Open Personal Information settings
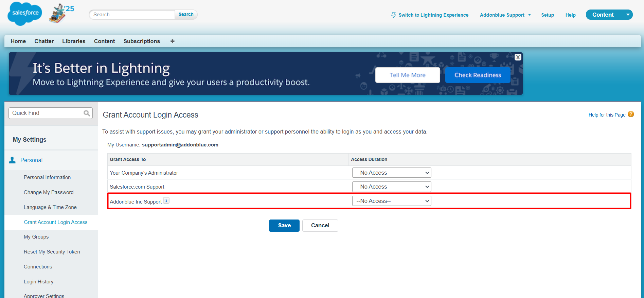The height and width of the screenshot is (298, 644). [47, 177]
